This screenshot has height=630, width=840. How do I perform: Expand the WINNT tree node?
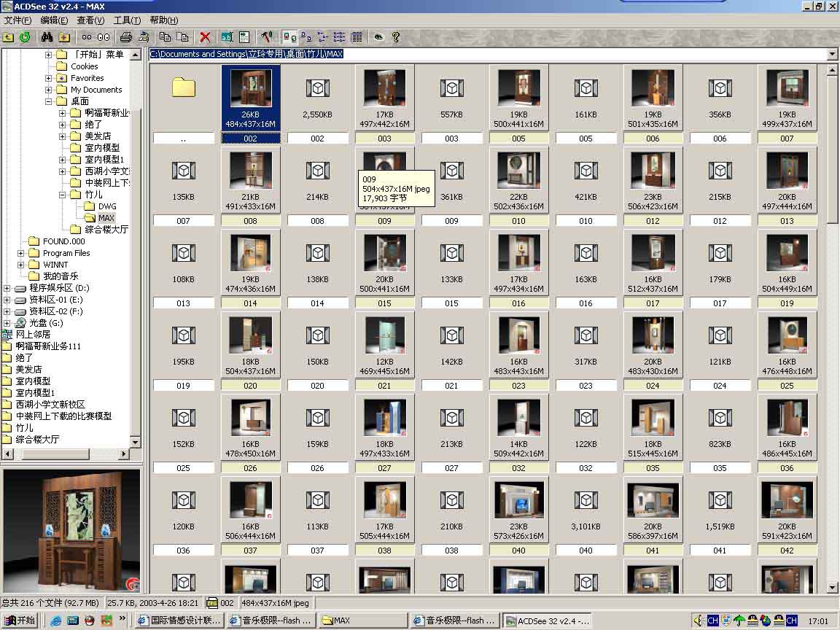[20, 265]
